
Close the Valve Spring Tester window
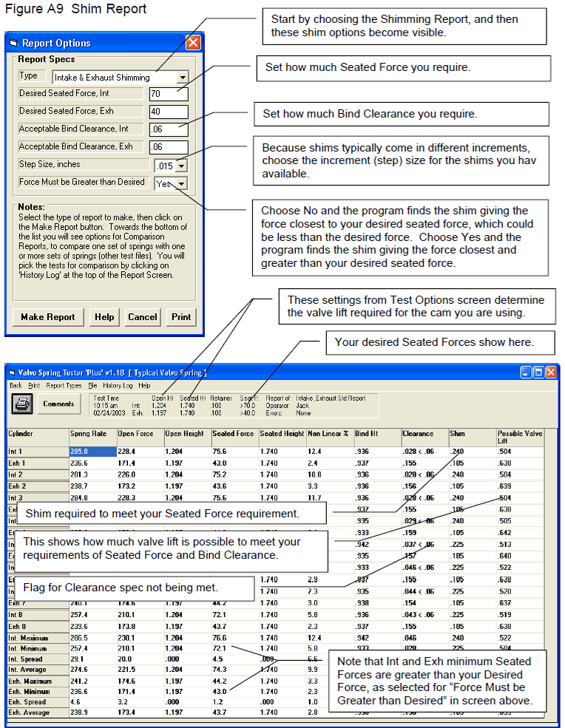pyautogui.click(x=551, y=372)
